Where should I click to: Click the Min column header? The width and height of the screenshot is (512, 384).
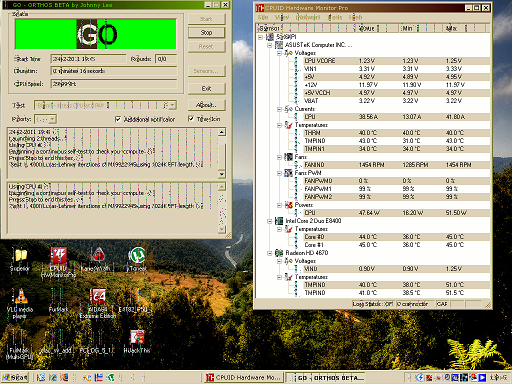420,28
